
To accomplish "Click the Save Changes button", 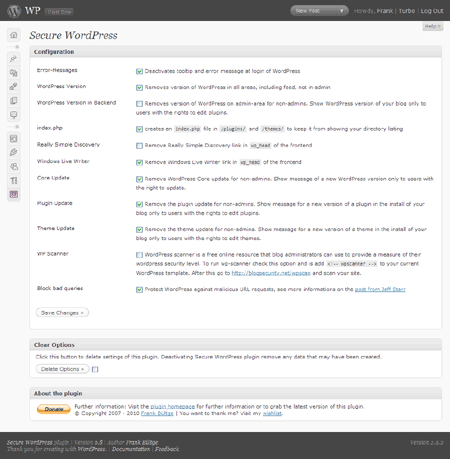I will coord(62,313).
